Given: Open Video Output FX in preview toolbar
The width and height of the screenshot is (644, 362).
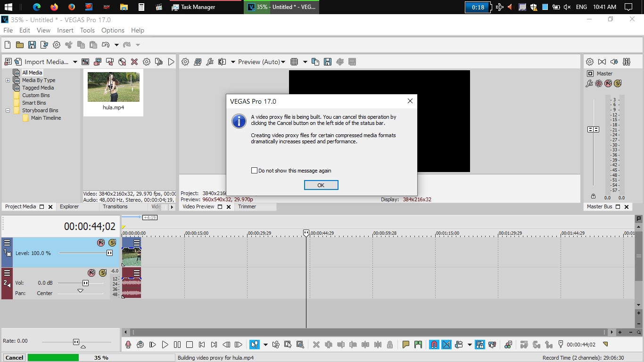Looking at the screenshot, I should click(x=210, y=62).
